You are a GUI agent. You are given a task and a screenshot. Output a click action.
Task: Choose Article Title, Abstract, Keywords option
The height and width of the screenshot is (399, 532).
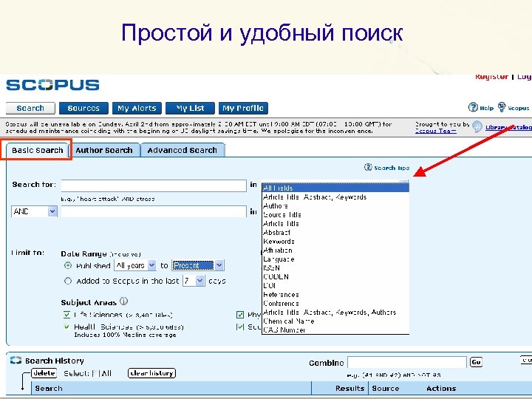tap(335, 197)
